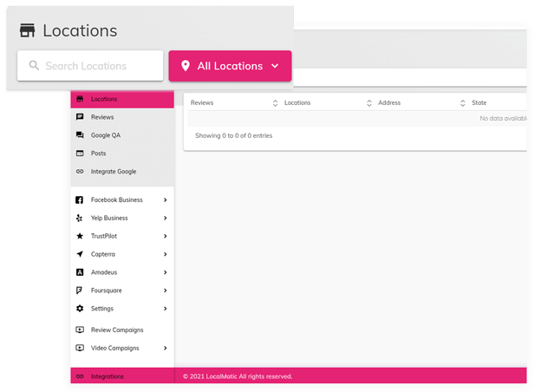Click 'Showing 0 to 0 of 0 entries'
Image resolution: width=541 pixels, height=392 pixels.
pyautogui.click(x=233, y=135)
